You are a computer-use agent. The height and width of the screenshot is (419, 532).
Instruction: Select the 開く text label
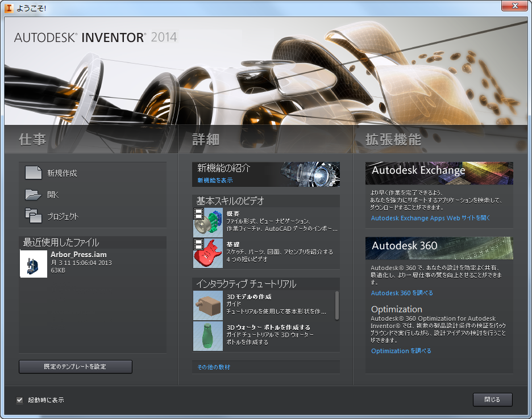click(x=53, y=195)
